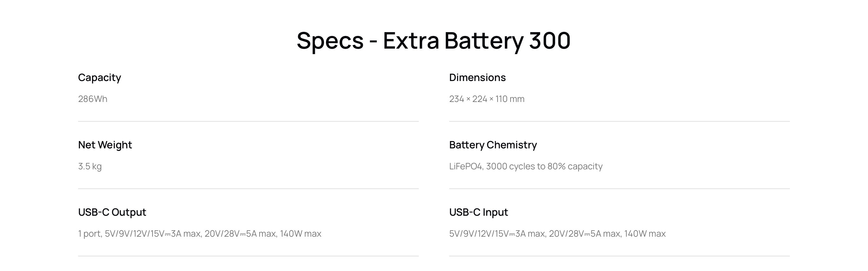Click the Battery Chemistry spec label

493,145
